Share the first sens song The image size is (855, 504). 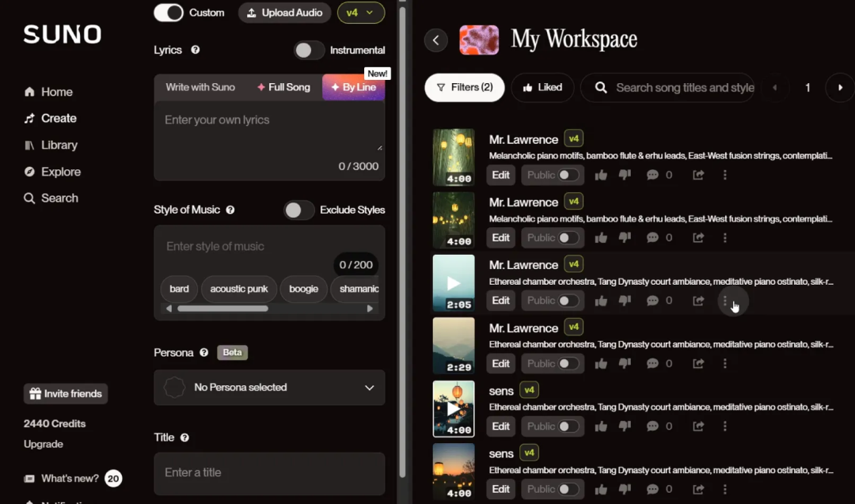click(698, 426)
